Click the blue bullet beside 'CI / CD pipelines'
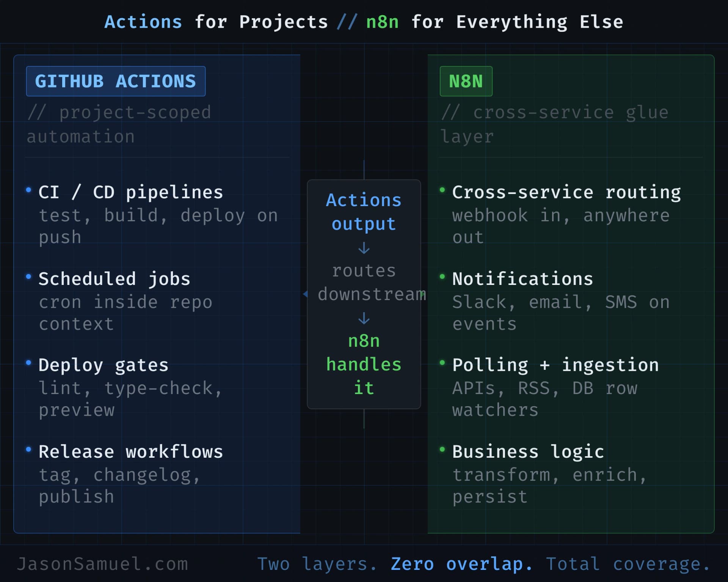 click(x=28, y=190)
